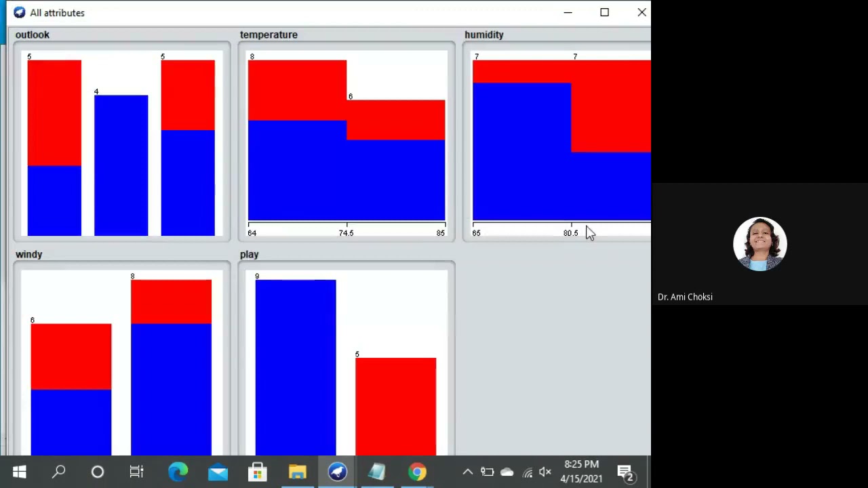Viewport: 868px width, 488px height.
Task: Maximize the All attributes window
Action: click(604, 12)
